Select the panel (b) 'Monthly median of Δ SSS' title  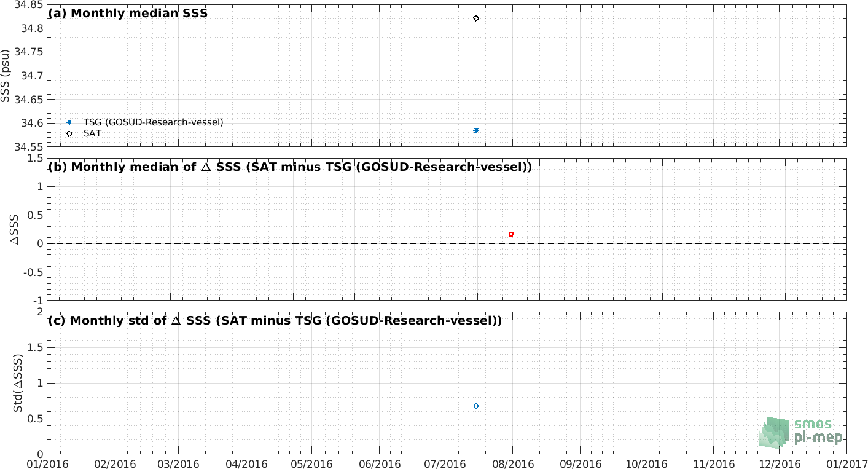point(290,167)
